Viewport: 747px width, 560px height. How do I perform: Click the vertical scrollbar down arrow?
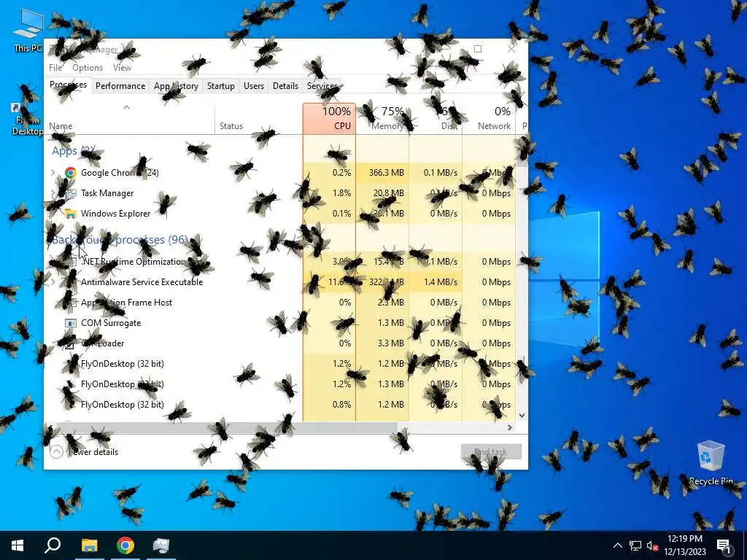click(522, 415)
